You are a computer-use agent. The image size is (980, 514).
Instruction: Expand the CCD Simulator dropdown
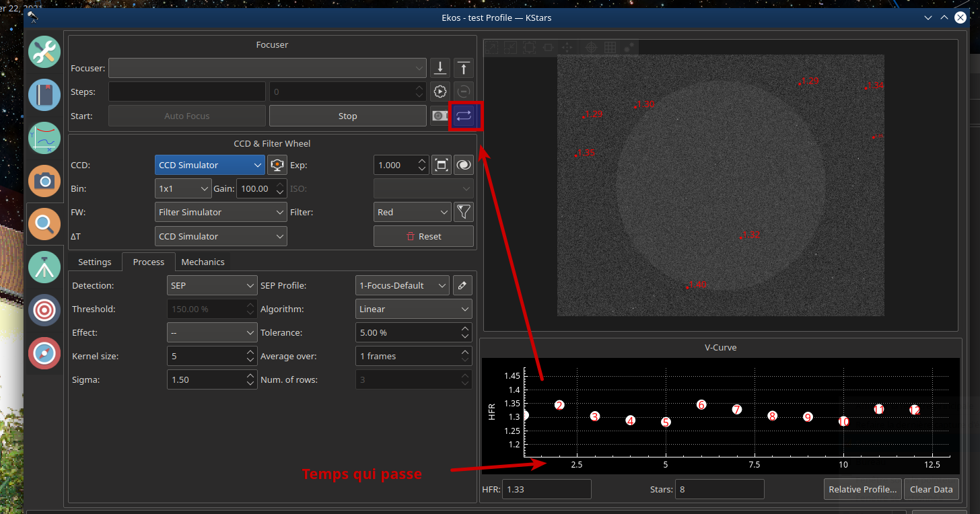click(x=209, y=165)
